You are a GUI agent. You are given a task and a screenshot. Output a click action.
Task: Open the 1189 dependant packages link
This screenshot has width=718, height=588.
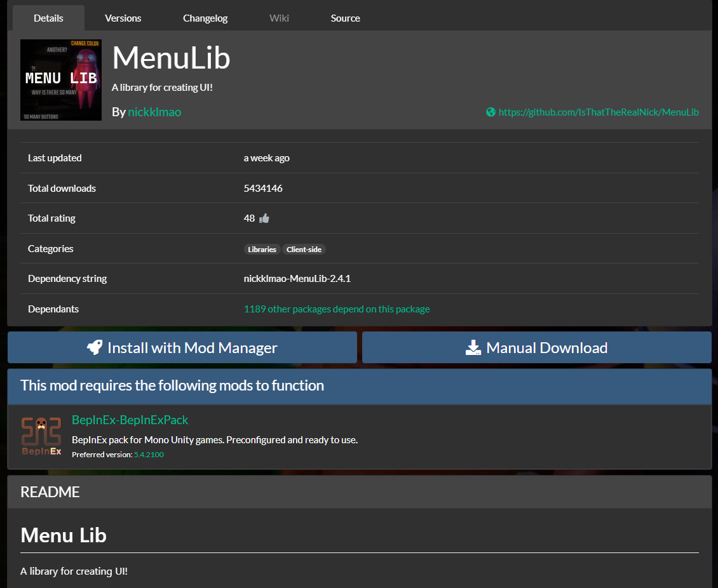click(337, 309)
